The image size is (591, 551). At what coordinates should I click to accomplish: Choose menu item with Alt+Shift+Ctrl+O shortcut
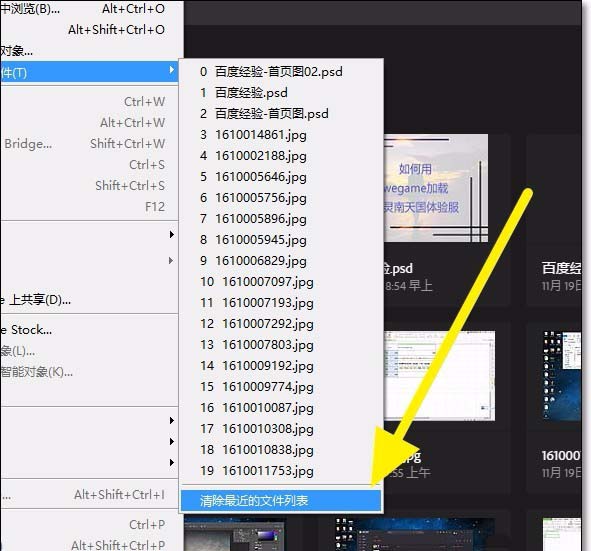click(89, 30)
